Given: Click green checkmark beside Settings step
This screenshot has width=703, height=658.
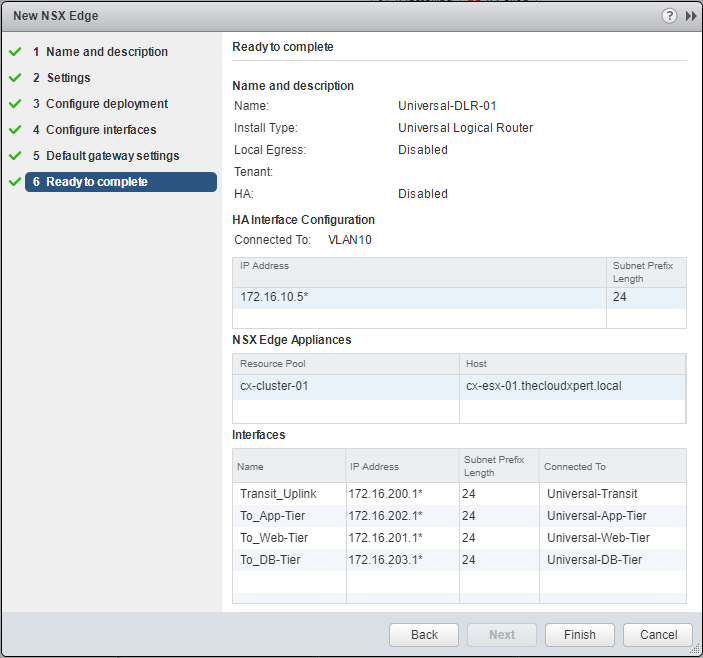Looking at the screenshot, I should 14,78.
